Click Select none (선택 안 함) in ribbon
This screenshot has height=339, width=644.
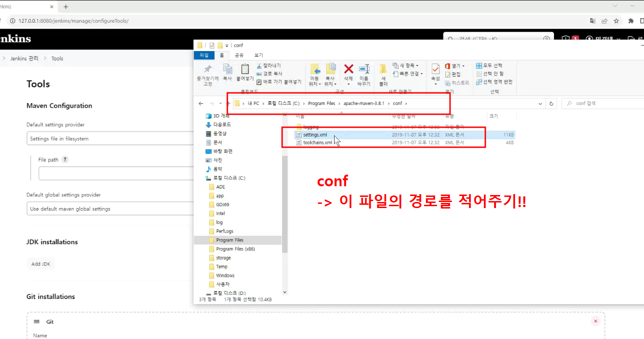point(490,73)
